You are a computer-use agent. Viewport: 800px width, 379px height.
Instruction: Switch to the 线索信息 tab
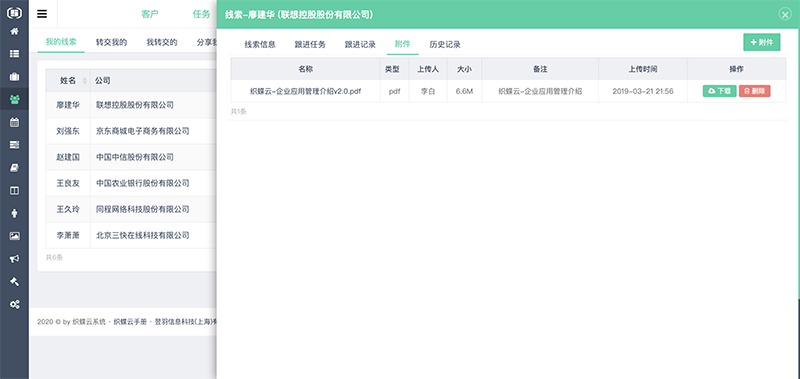(260, 44)
